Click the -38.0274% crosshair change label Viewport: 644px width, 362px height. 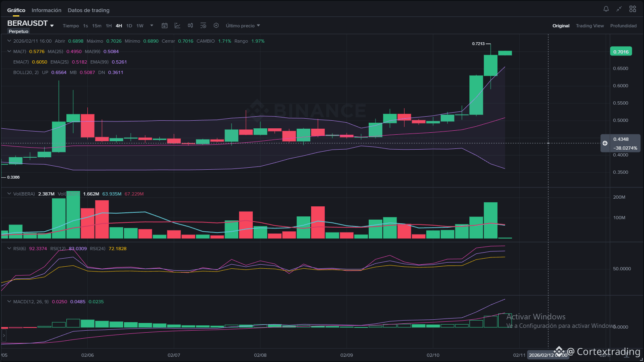(625, 148)
